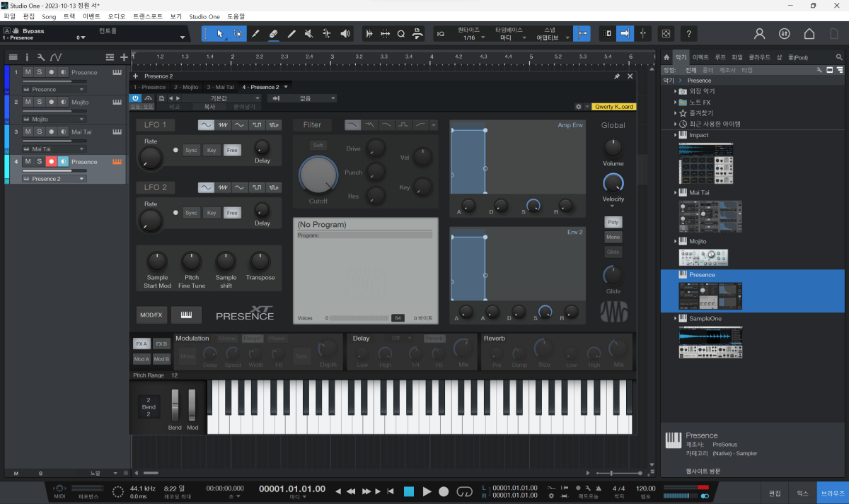Viewport: 849px width, 504px height.
Task: Choose the Bend tool
Action: point(327,33)
